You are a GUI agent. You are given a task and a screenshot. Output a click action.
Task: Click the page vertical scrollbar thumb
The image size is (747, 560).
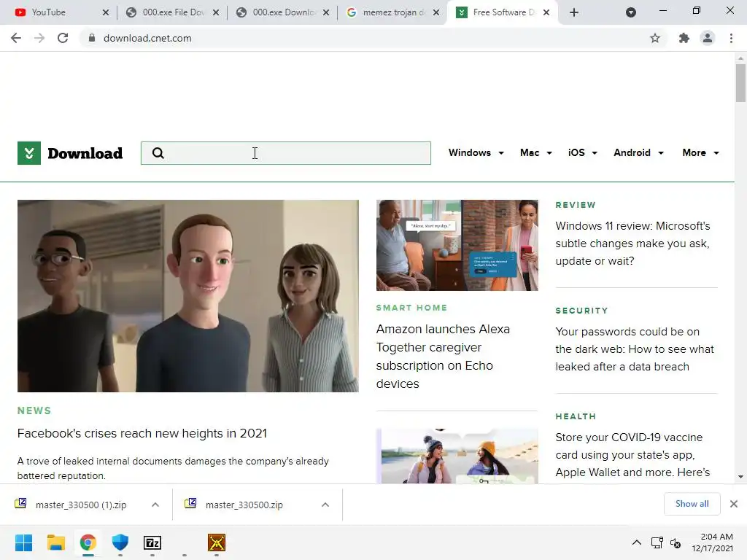pyautogui.click(x=740, y=83)
